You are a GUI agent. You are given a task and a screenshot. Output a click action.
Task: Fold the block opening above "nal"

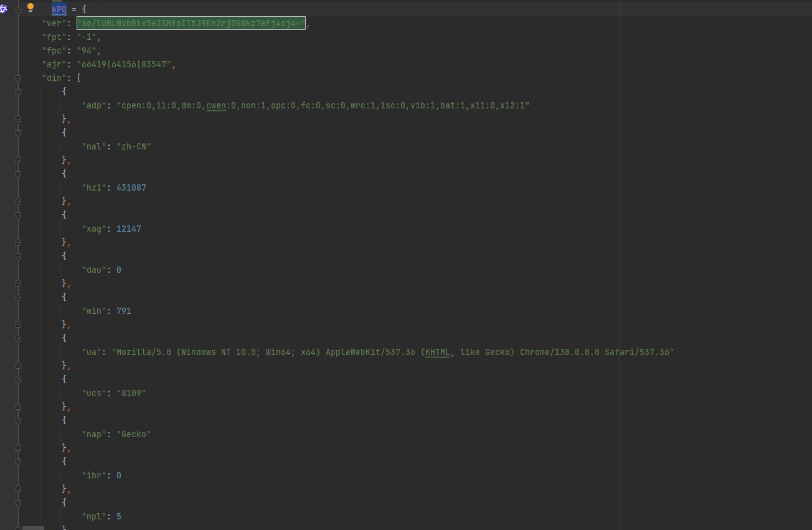coord(18,133)
